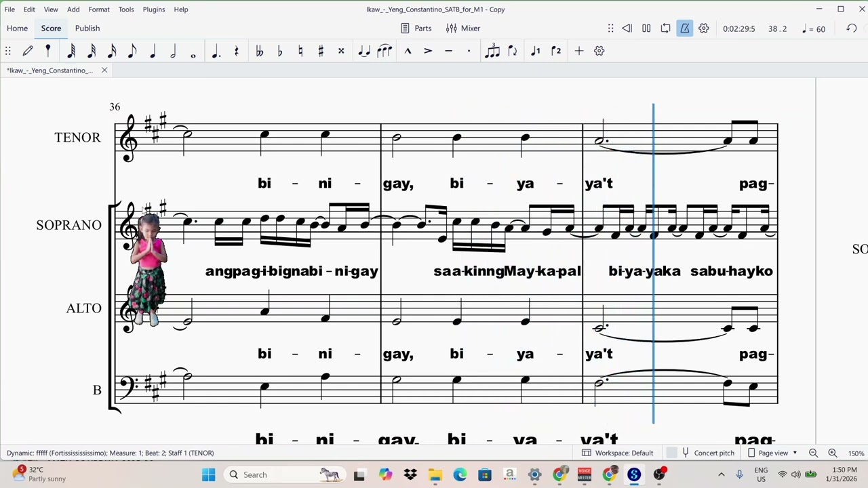Screen dimensions: 868x488
Task: Select the whole note duration
Action: 193,54
